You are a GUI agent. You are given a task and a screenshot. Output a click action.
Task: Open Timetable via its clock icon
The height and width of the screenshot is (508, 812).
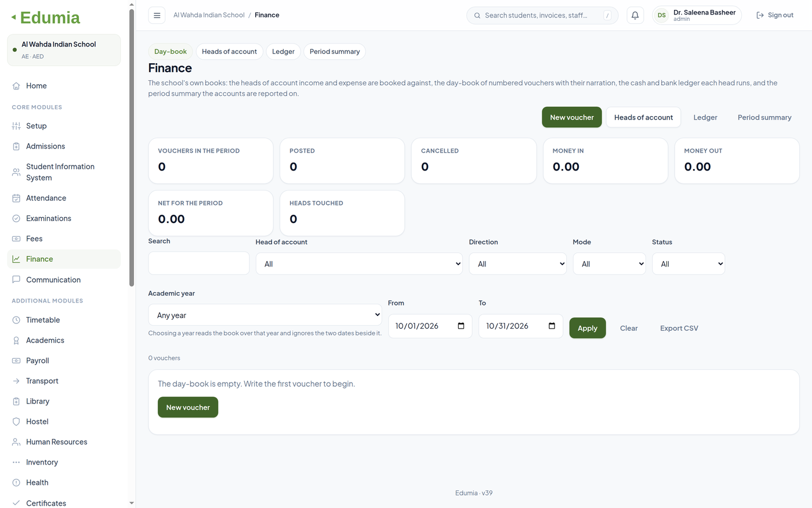pyautogui.click(x=16, y=320)
